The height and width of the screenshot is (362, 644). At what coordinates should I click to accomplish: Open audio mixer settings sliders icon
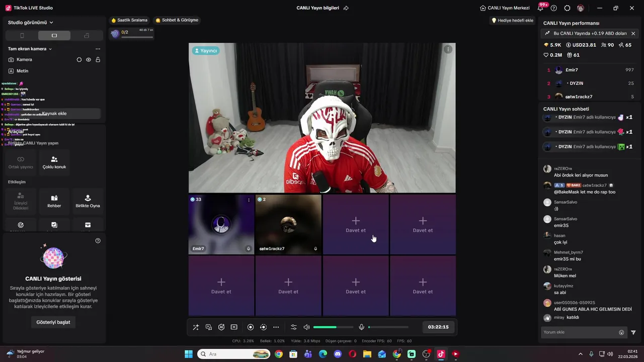click(x=294, y=327)
